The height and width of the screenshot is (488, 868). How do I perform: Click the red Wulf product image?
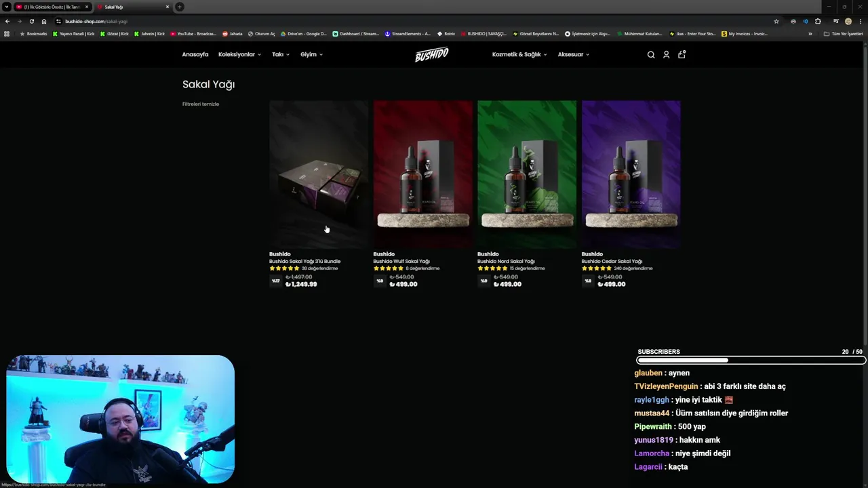click(423, 174)
